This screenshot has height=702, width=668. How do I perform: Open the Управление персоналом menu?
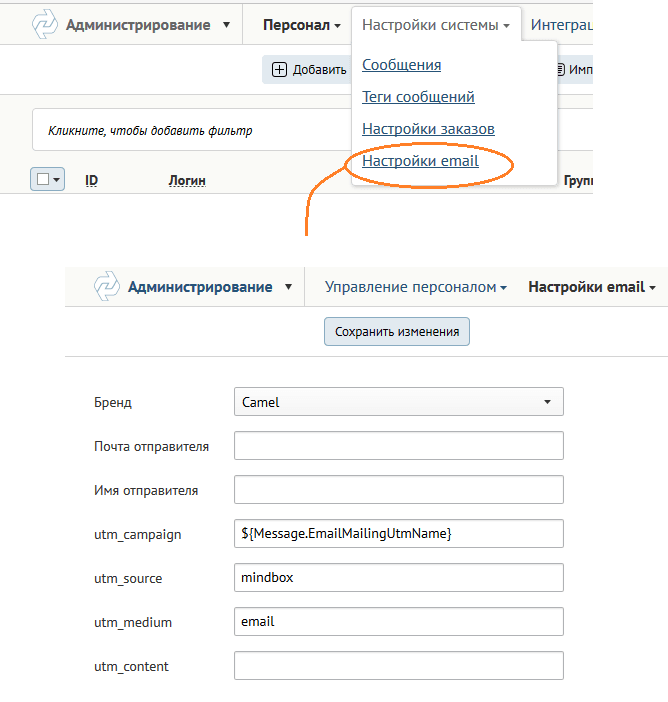415,287
